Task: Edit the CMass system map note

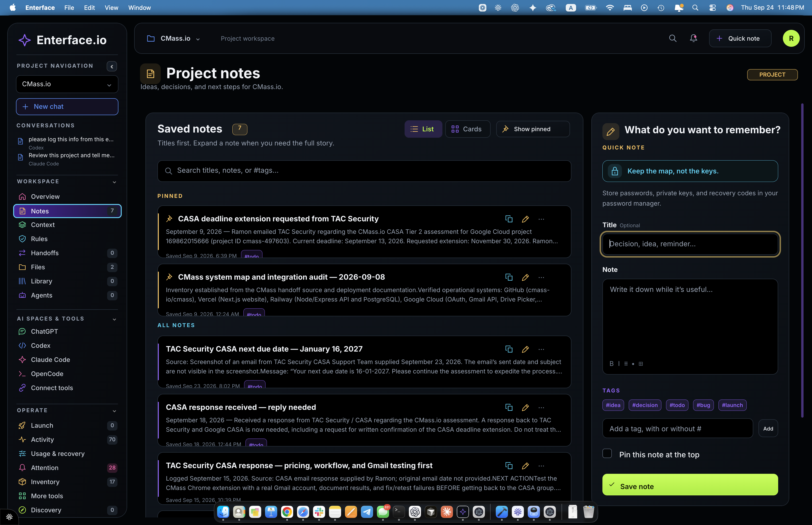Action: pyautogui.click(x=525, y=277)
